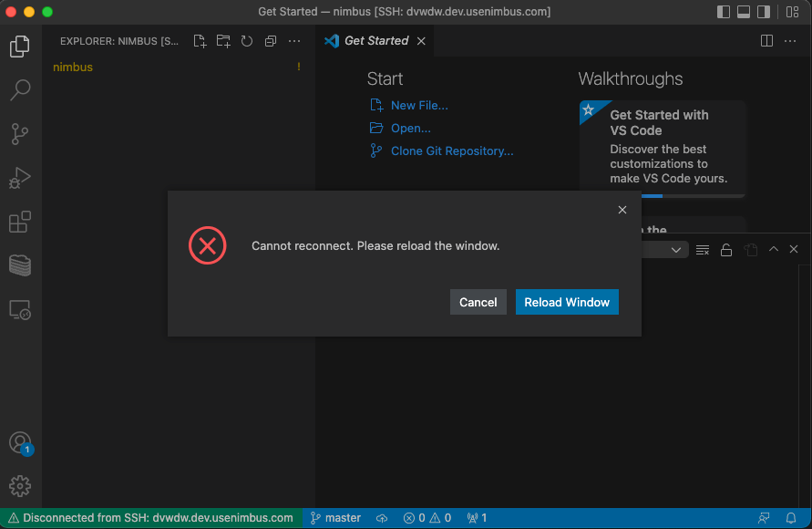This screenshot has height=529, width=812.
Task: Open notifications bell in status bar
Action: click(x=791, y=518)
